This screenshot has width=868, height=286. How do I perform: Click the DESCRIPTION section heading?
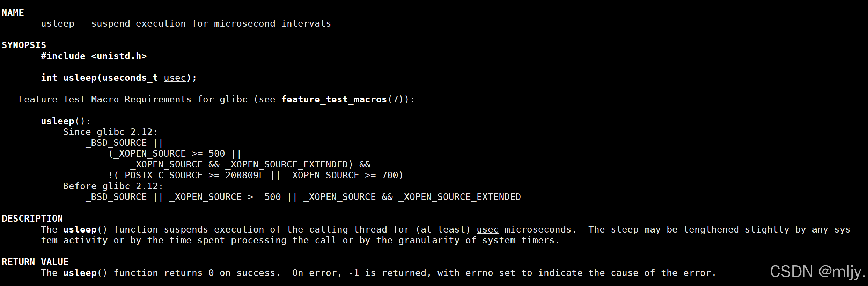[x=32, y=219]
